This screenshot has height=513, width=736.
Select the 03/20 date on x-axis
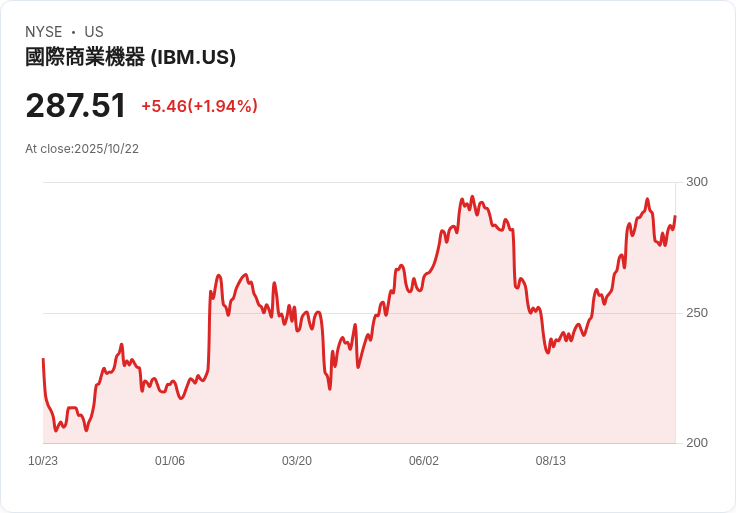(297, 461)
